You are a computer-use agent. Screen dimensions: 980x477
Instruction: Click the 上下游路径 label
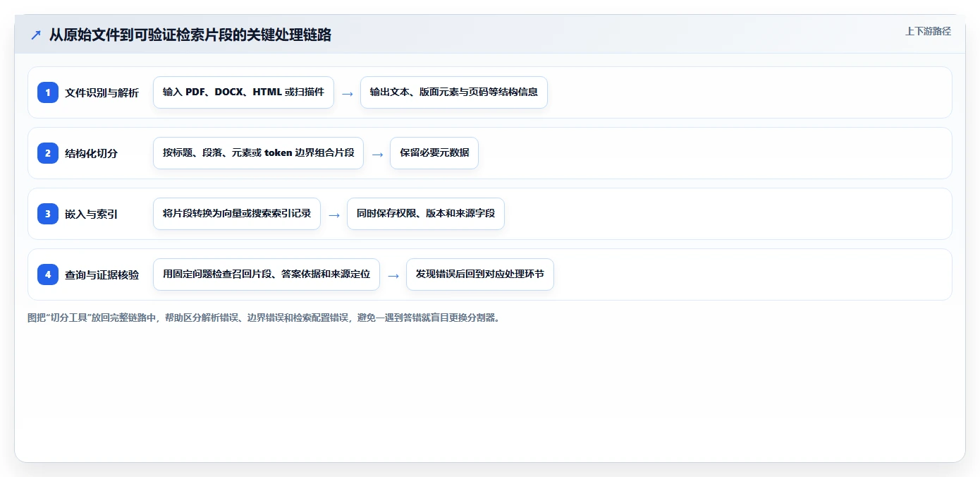[x=928, y=31]
